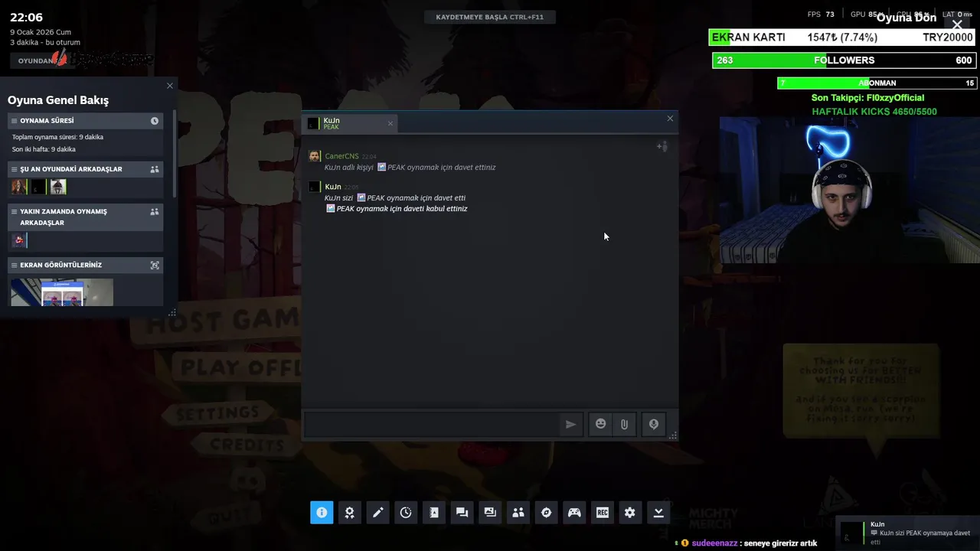The image size is (980, 551).
Task: Select the KuJn PEAK chat tab
Action: pyautogui.click(x=350, y=123)
